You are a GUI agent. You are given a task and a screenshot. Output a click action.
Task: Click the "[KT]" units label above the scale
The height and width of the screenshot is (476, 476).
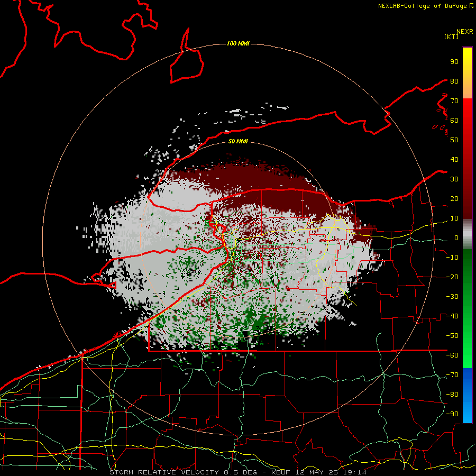pyautogui.click(x=451, y=36)
